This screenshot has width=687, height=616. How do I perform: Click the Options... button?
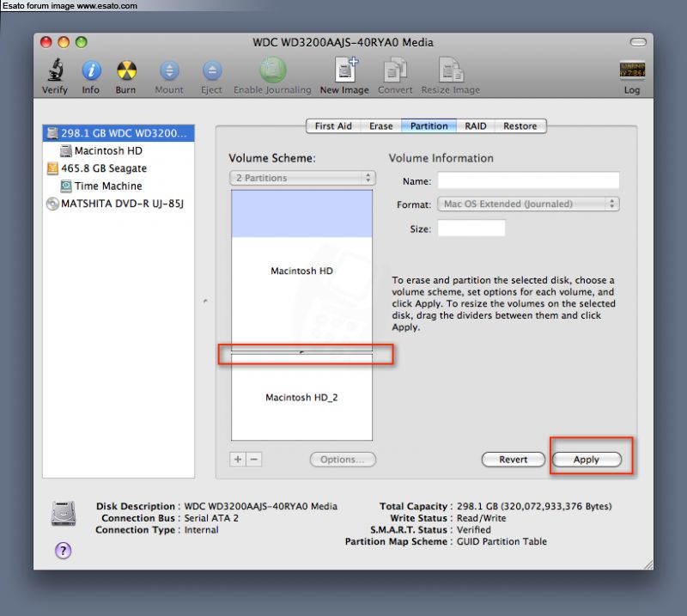[x=343, y=460]
